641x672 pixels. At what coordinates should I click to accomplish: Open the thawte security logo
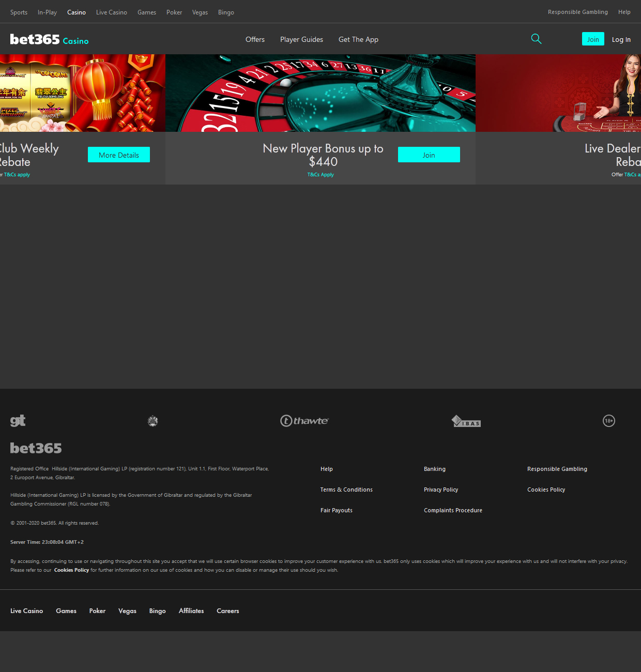[x=304, y=421]
